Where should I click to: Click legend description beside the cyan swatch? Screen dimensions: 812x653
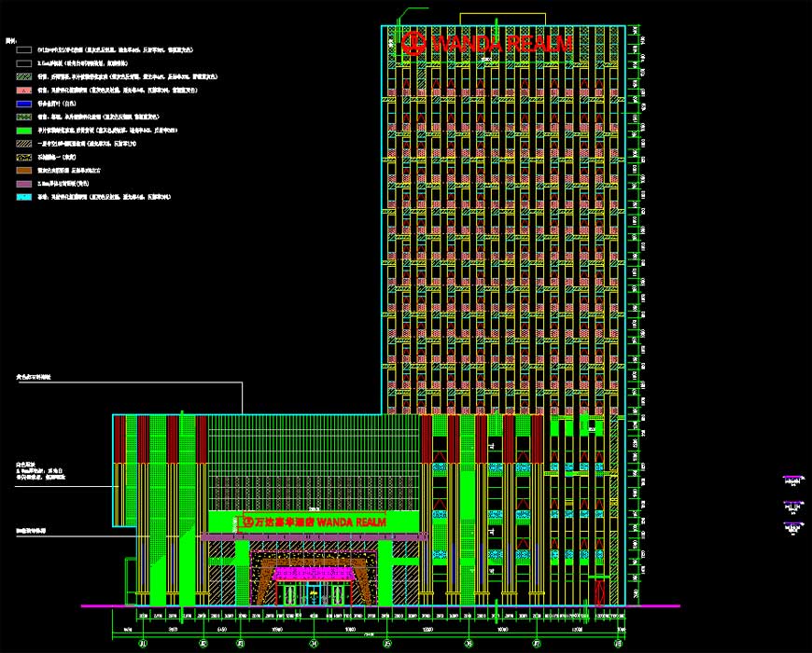(105, 197)
